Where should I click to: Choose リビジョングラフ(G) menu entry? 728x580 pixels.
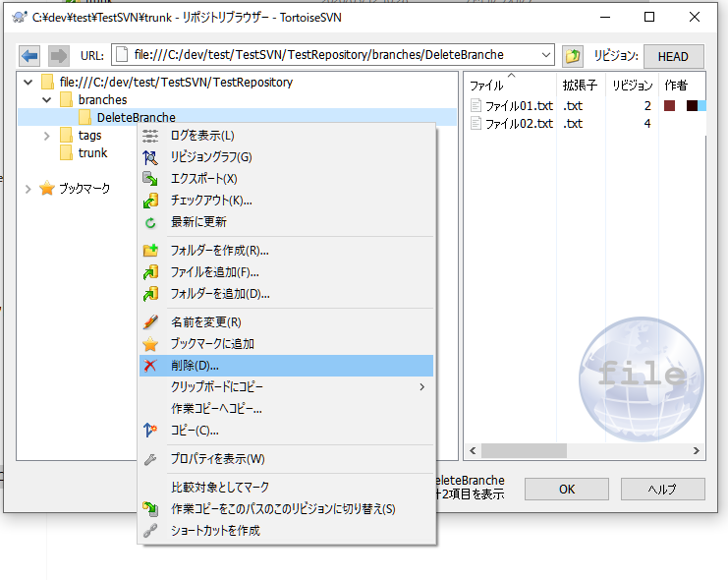[287, 157]
